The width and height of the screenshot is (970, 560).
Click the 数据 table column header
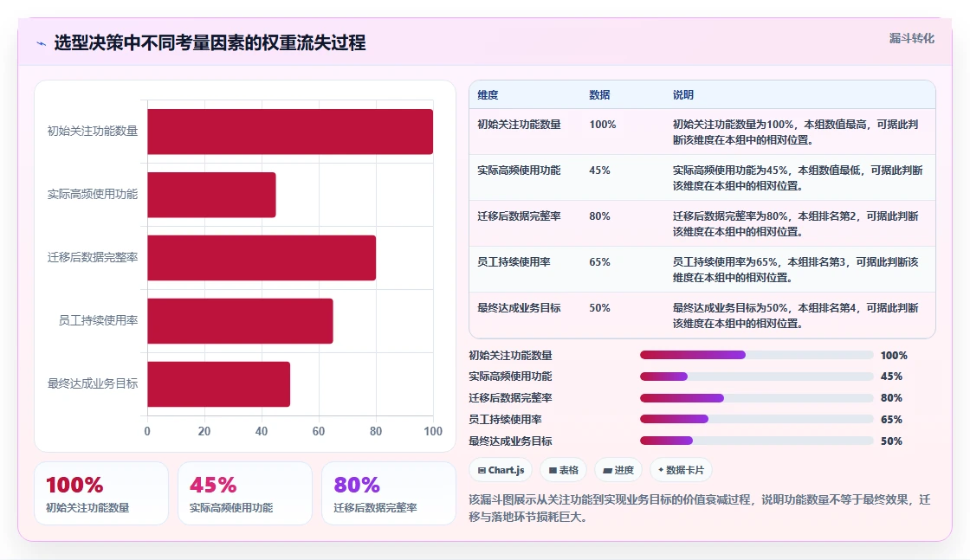[x=599, y=94]
